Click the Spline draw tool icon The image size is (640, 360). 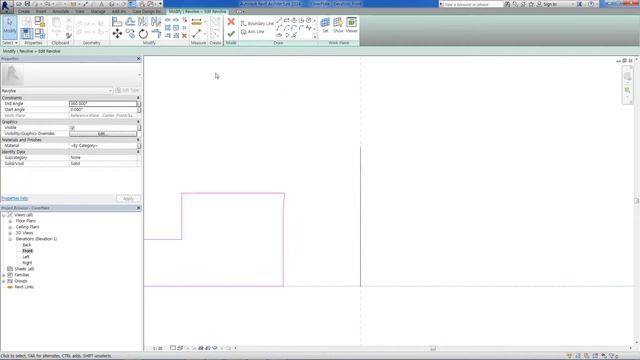coord(309,28)
